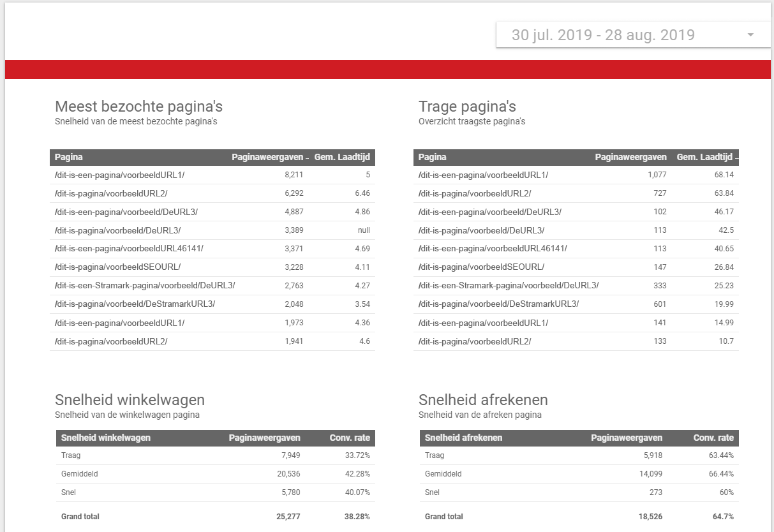Click the page URL in row with 26.84 load time
774x532 pixels.
click(481, 267)
